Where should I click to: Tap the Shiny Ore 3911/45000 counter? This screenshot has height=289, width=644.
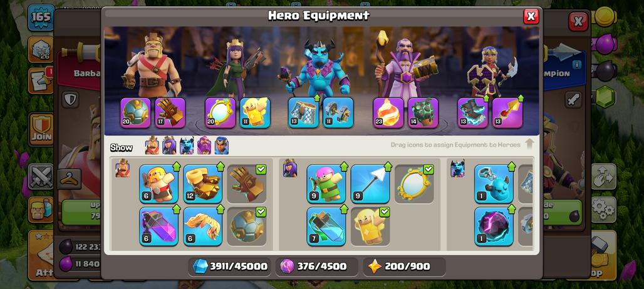[x=230, y=266]
